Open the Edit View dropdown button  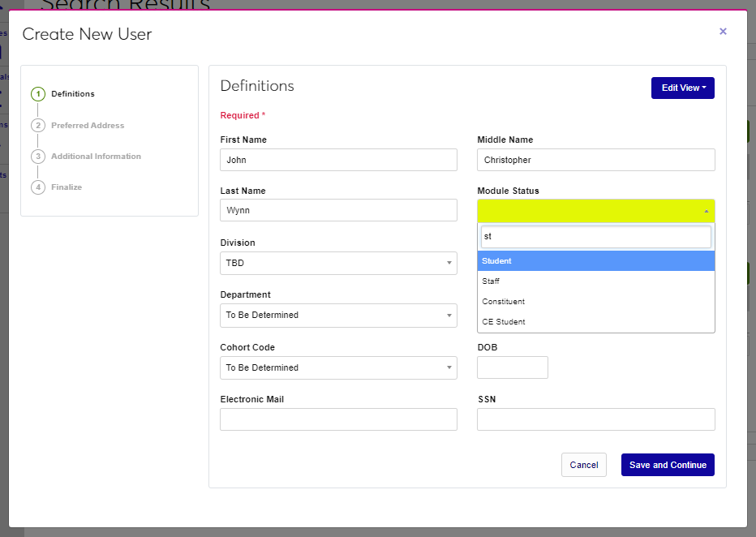682,88
